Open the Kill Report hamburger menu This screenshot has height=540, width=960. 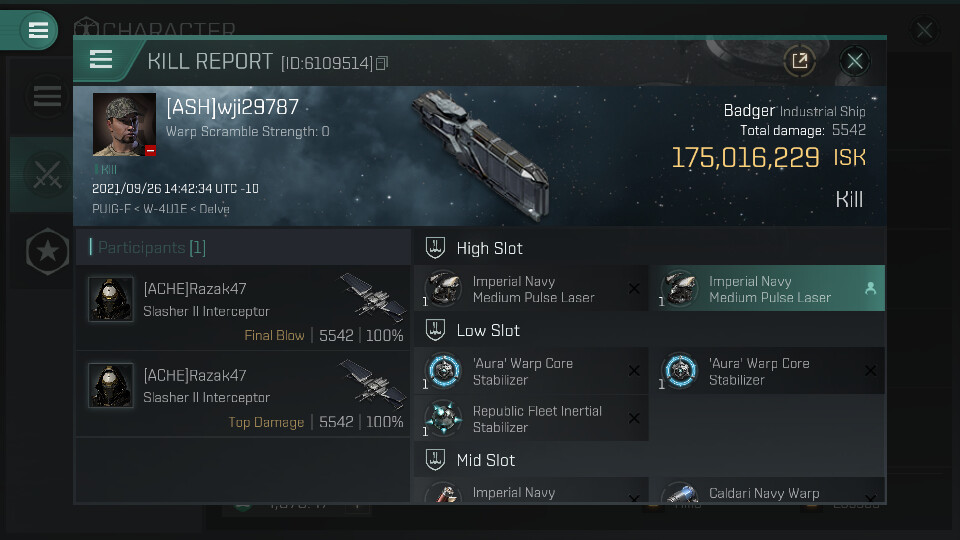tap(101, 60)
